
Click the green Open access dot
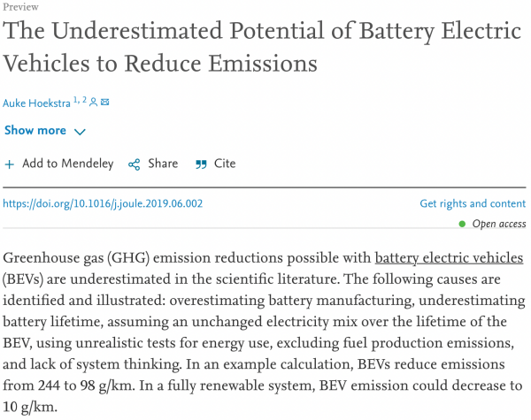(x=462, y=225)
